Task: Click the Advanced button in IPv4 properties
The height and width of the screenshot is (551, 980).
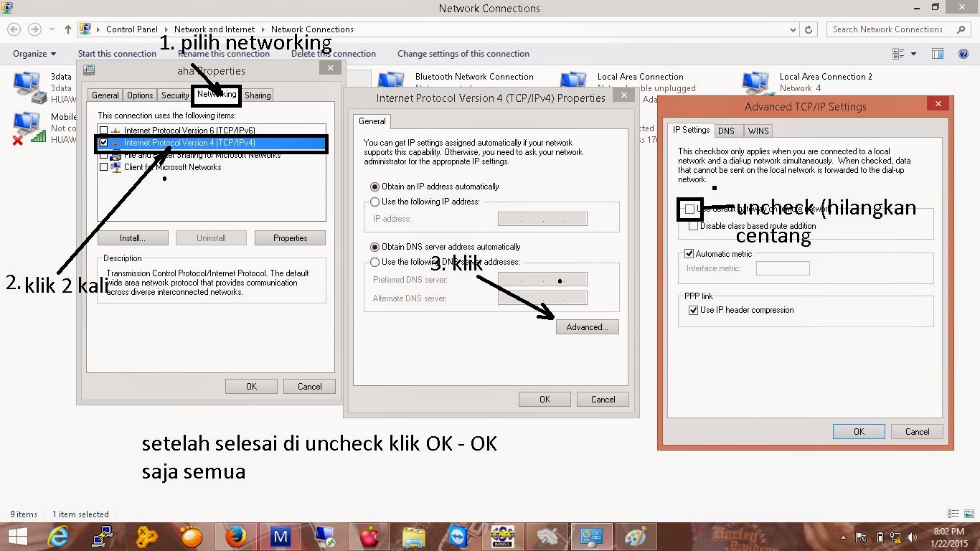Action: click(x=587, y=326)
